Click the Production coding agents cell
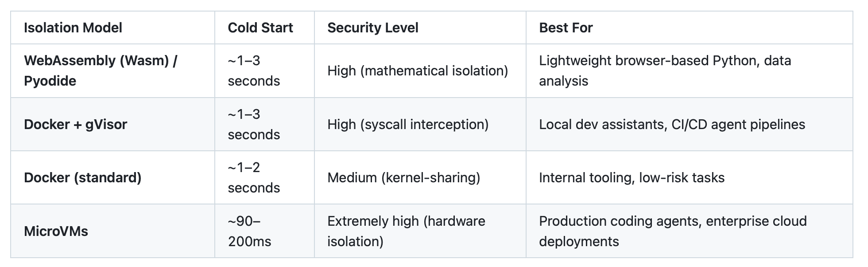Image resolution: width=868 pixels, height=267 pixels. click(x=689, y=231)
